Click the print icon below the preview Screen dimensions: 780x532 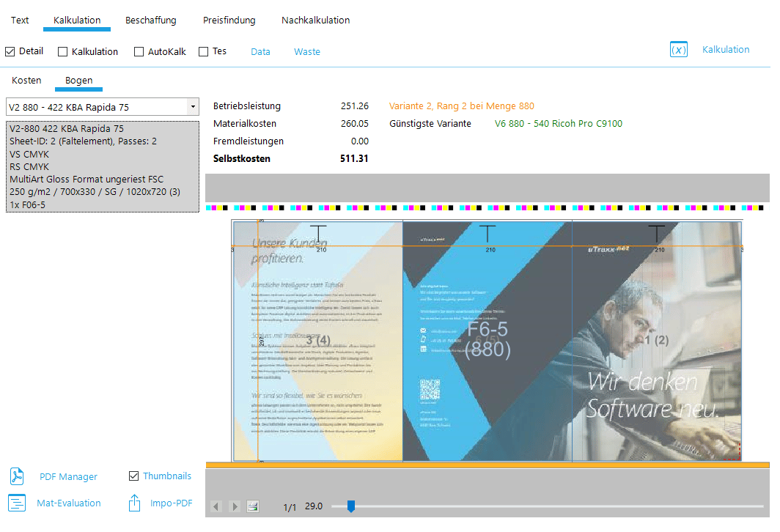[253, 506]
